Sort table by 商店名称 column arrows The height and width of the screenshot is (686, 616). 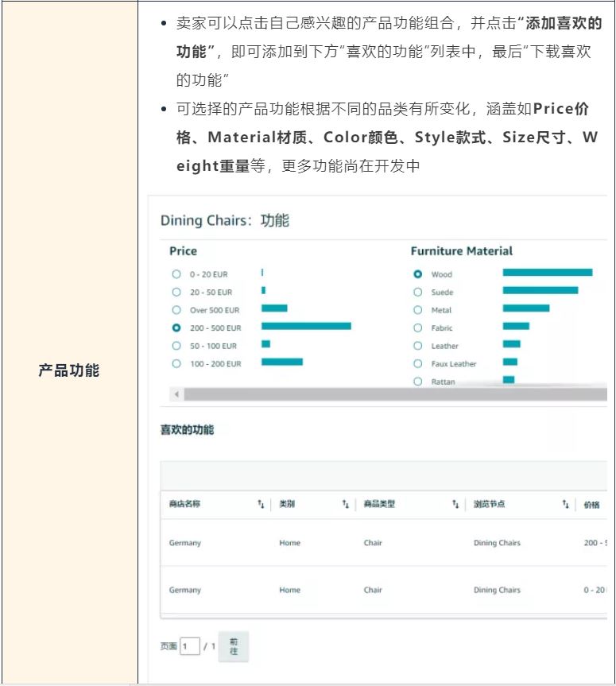[261, 504]
